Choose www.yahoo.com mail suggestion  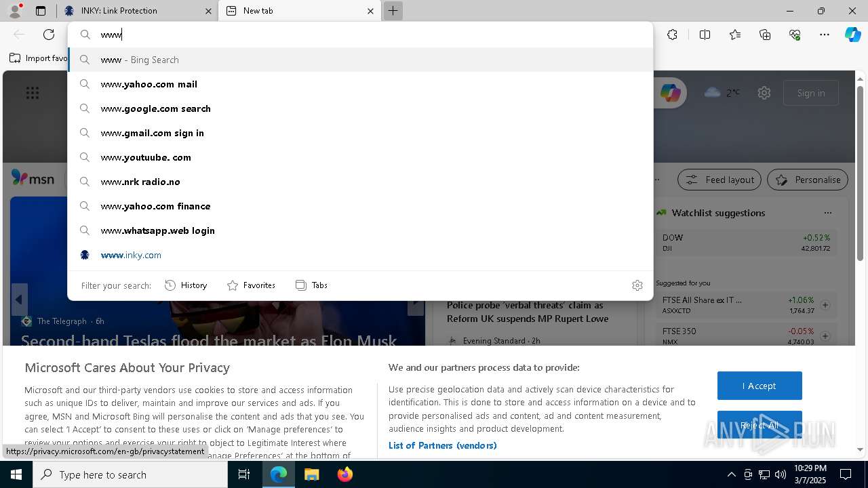click(x=360, y=84)
